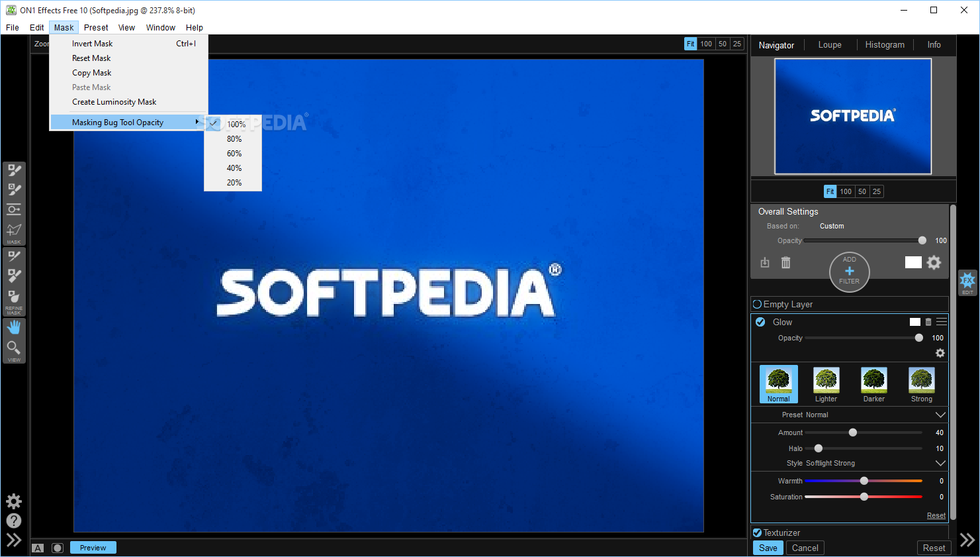Screen dimensions: 980x557
Task: Choose Copy Mask from Mask menu
Action: [128, 73]
